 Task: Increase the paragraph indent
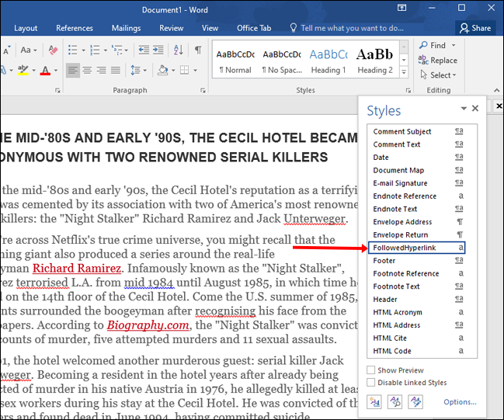(158, 50)
